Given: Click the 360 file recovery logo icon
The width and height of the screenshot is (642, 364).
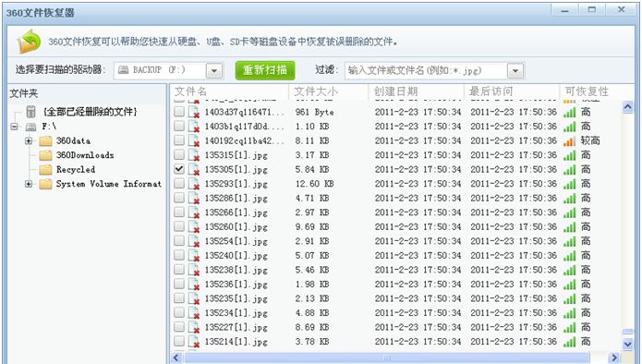Looking at the screenshot, I should point(29,42).
